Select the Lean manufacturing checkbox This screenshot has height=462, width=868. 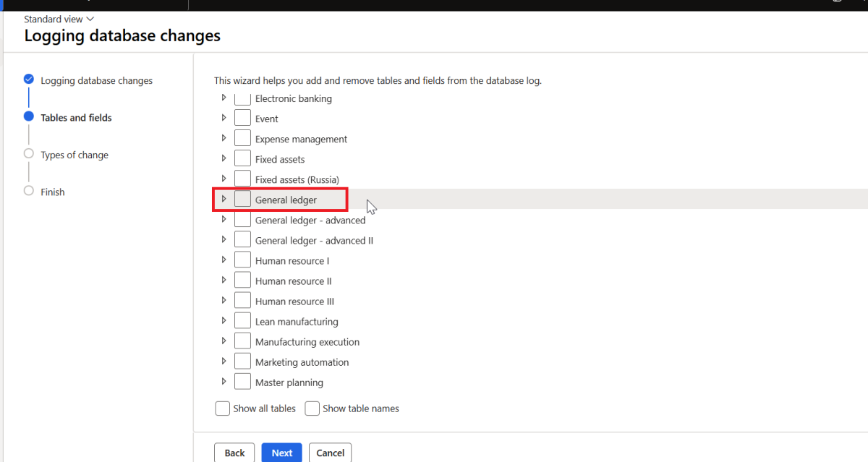pyautogui.click(x=242, y=321)
